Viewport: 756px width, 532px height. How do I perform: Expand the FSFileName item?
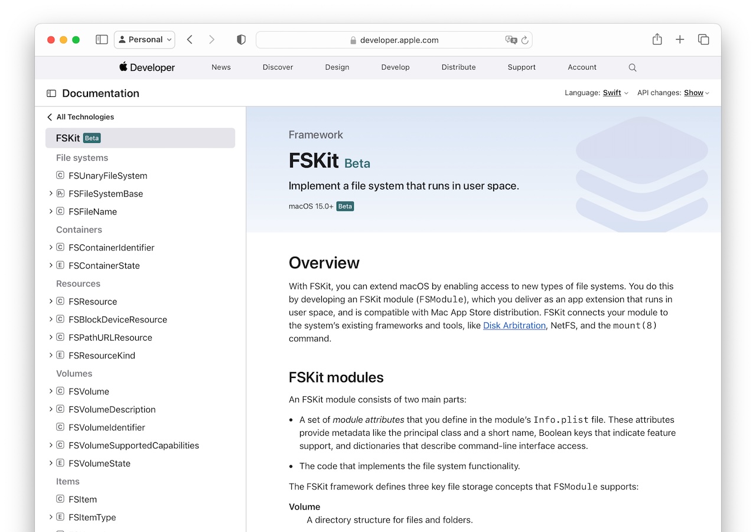coord(51,211)
